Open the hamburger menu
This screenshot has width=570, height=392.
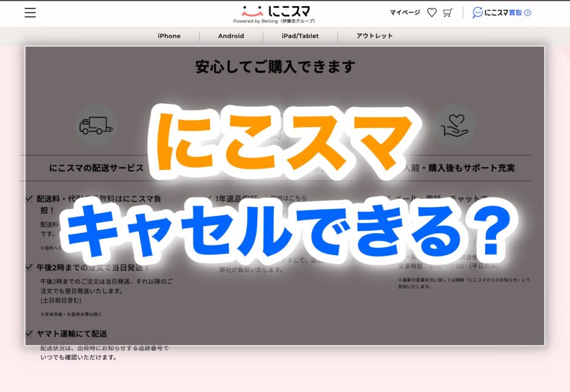(x=30, y=13)
